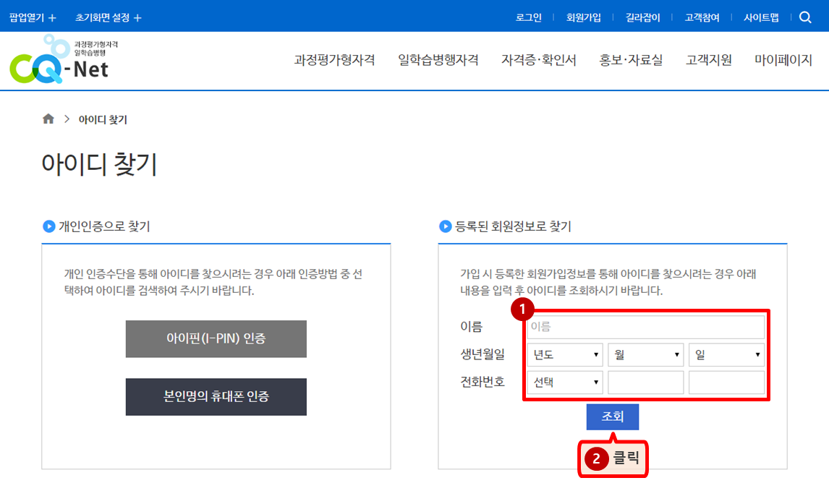Viewport: 829px width, 504px height.
Task: Open the 고객참여 link
Action: [x=702, y=17]
